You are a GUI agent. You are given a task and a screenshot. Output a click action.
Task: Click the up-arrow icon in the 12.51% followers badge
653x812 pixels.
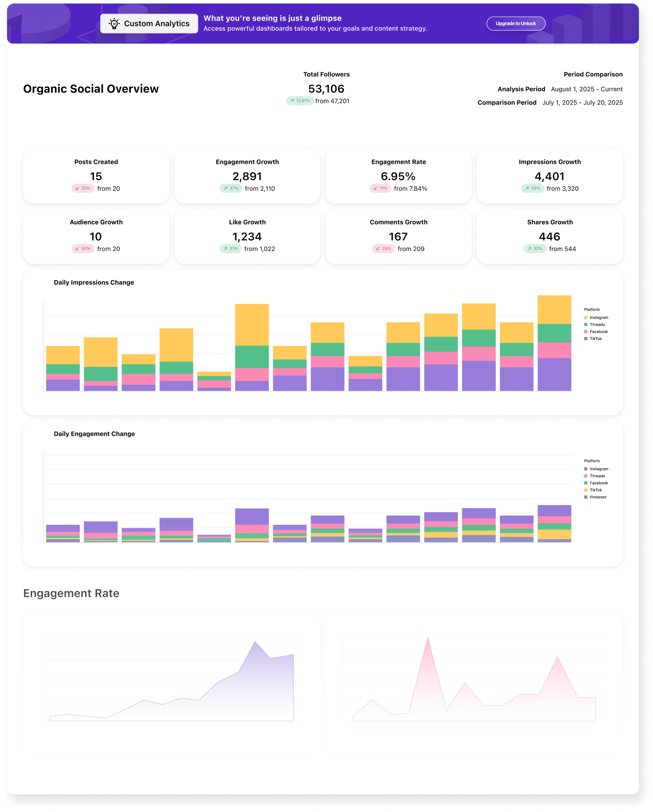tap(292, 101)
